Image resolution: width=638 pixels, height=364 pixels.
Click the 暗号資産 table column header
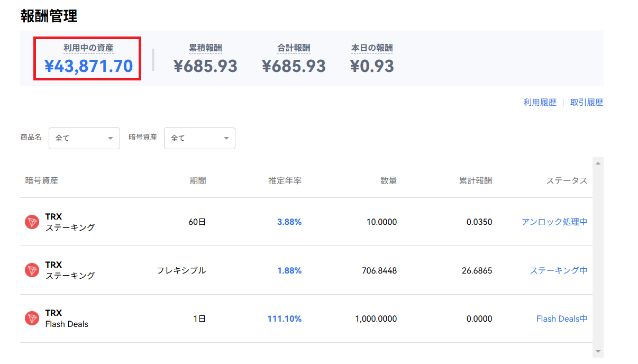[x=42, y=181]
